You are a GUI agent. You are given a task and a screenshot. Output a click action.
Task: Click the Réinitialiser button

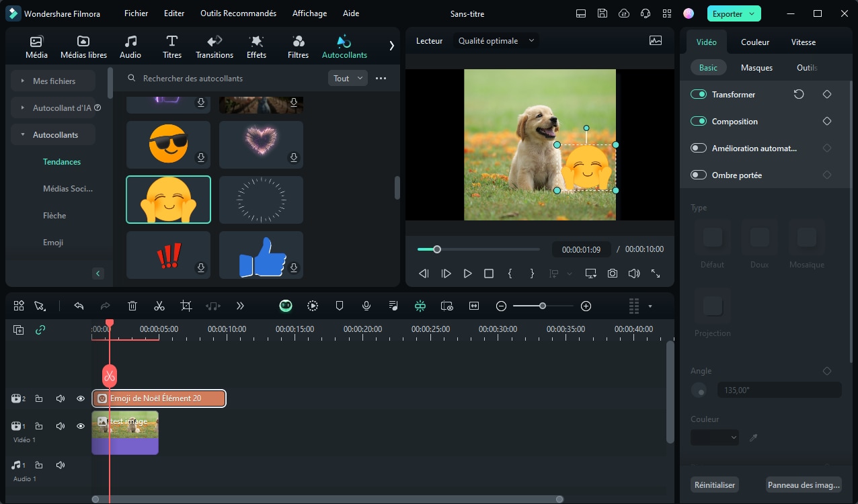pyautogui.click(x=715, y=485)
